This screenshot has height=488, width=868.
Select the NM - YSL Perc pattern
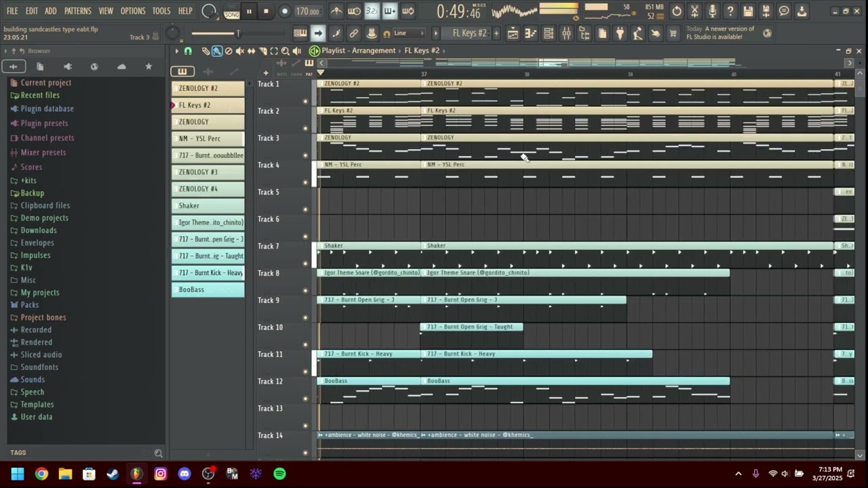click(x=208, y=138)
